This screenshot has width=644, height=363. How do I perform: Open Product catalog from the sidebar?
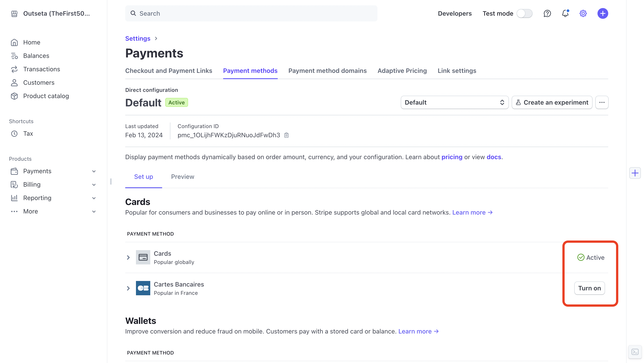46,96
